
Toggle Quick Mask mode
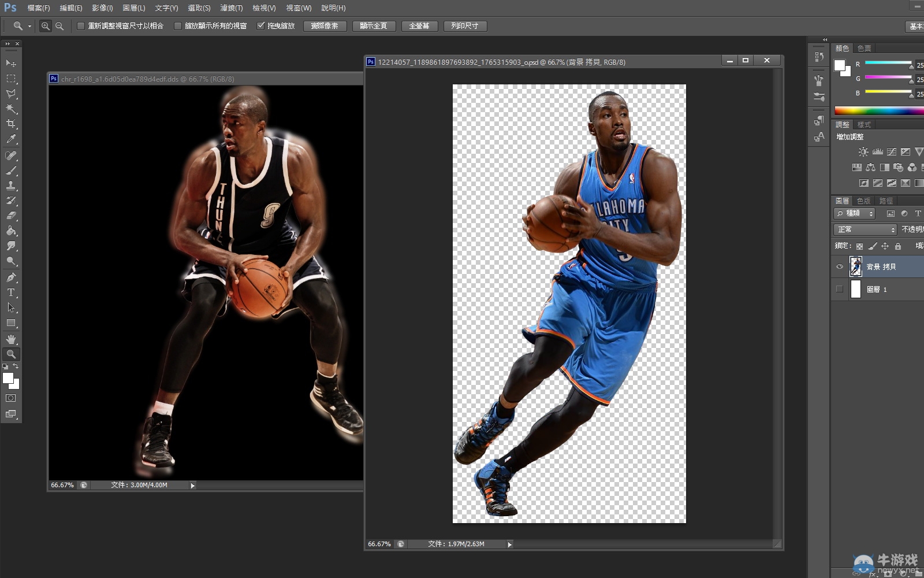(11, 398)
